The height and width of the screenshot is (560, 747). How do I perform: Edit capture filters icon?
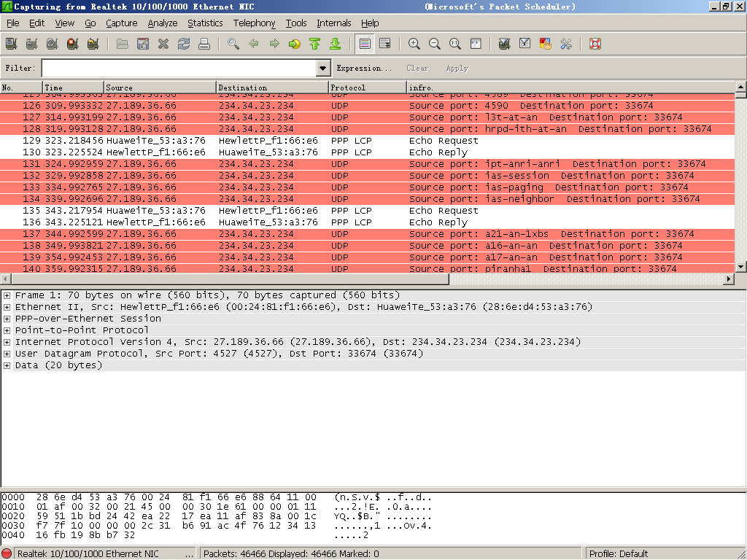pos(505,44)
